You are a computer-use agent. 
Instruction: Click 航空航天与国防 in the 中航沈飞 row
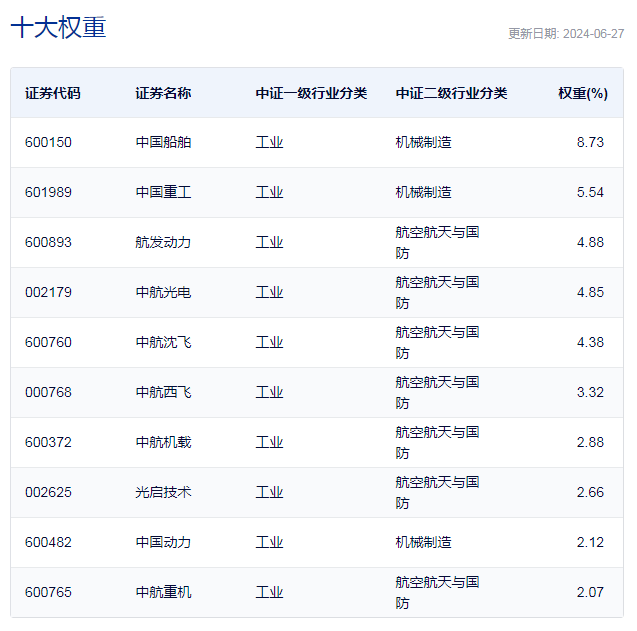pos(438,343)
